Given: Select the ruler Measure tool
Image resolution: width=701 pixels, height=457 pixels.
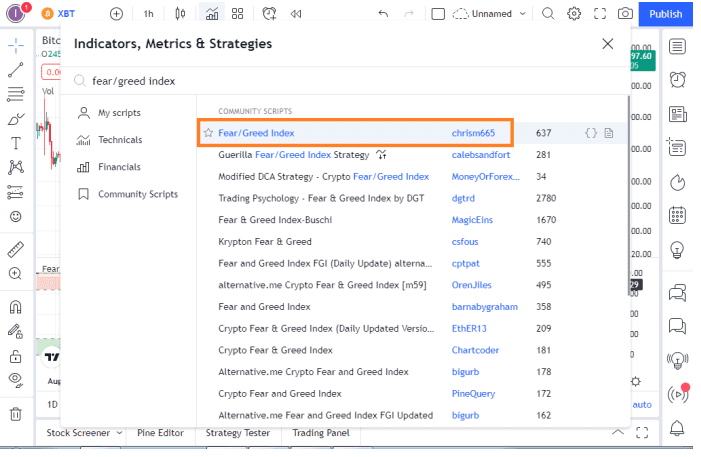Looking at the screenshot, I should pyautogui.click(x=15, y=248).
